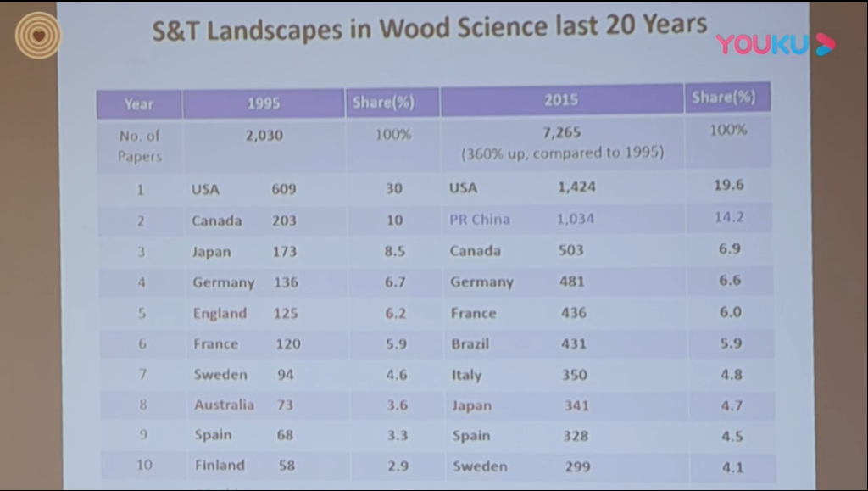The width and height of the screenshot is (868, 491).
Task: Click the "Brazil" cell
Action: coord(470,343)
